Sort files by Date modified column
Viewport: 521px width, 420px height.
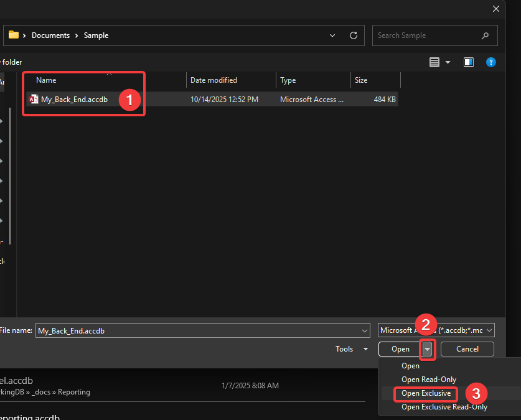point(214,80)
